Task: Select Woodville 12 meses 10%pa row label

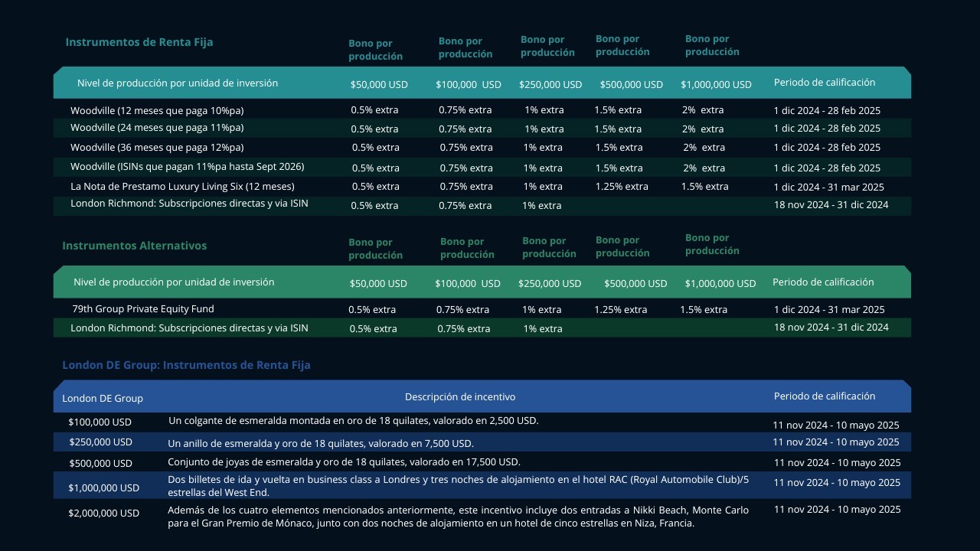Action: click(157, 110)
